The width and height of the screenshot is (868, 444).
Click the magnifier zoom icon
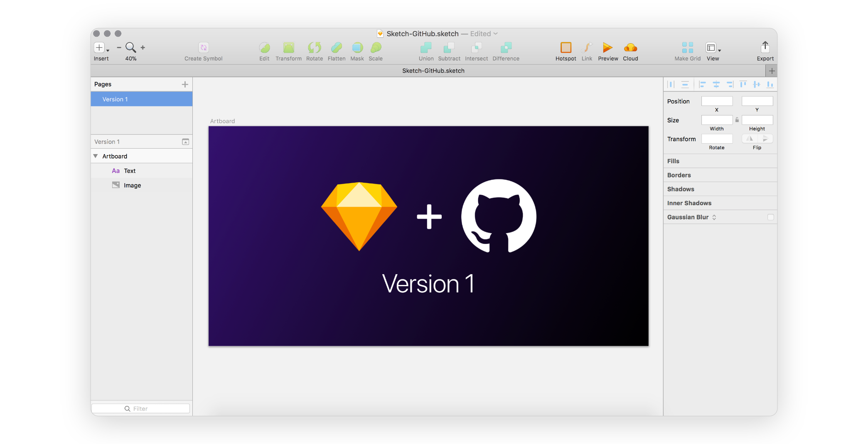pos(130,48)
